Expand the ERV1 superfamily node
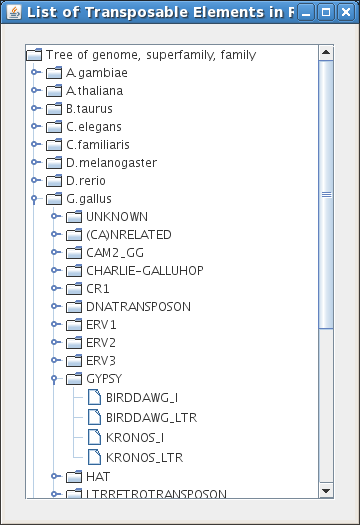 click(55, 324)
